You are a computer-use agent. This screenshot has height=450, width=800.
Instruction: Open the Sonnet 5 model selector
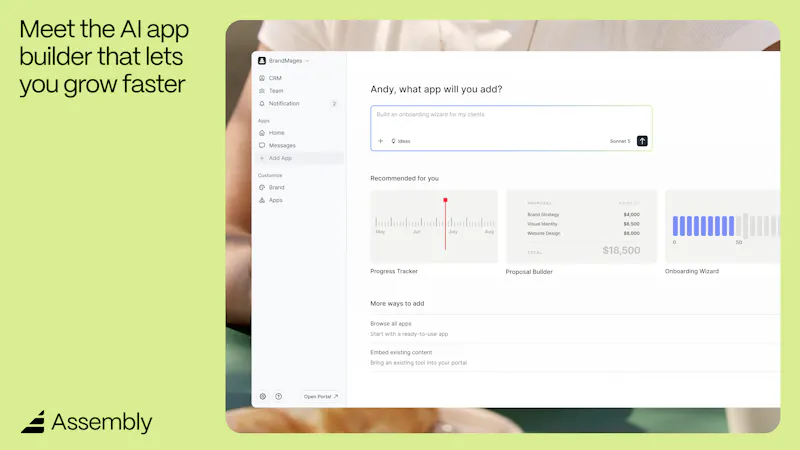click(620, 141)
